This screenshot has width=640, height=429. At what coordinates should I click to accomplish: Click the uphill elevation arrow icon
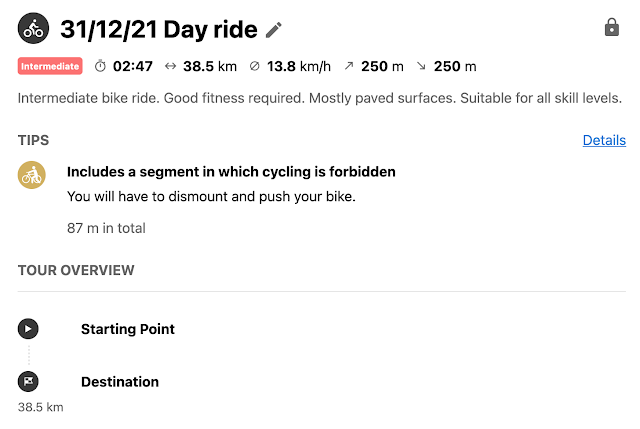coord(348,67)
